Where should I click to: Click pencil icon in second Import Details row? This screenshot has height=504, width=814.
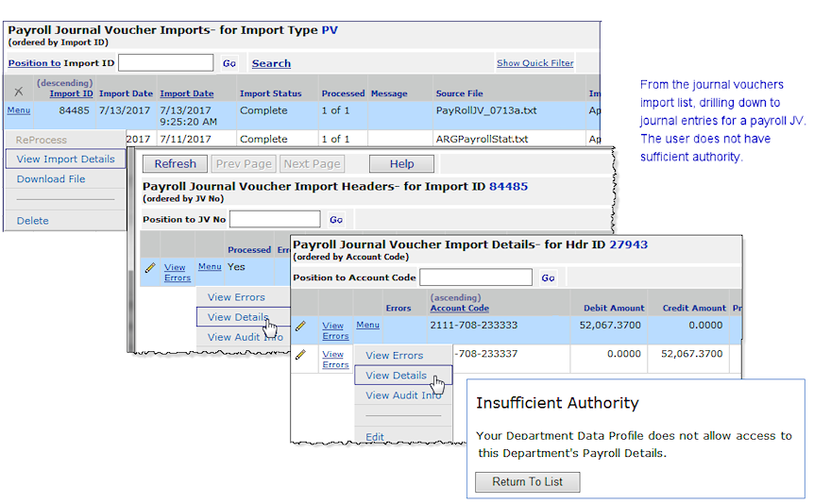(300, 355)
